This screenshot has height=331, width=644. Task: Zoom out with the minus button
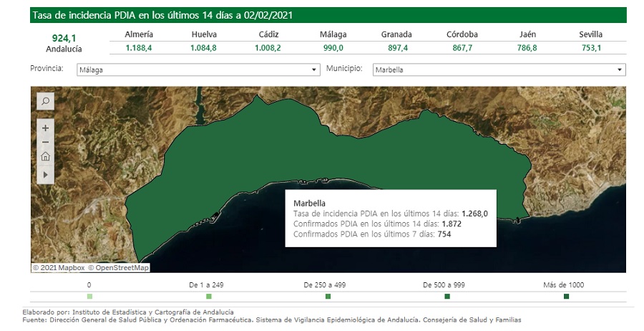pos(45,143)
